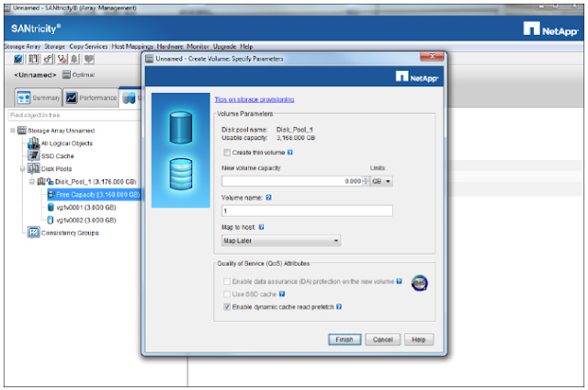Click help icon beside Map to host
The height and width of the screenshot is (390, 588).
point(261,227)
